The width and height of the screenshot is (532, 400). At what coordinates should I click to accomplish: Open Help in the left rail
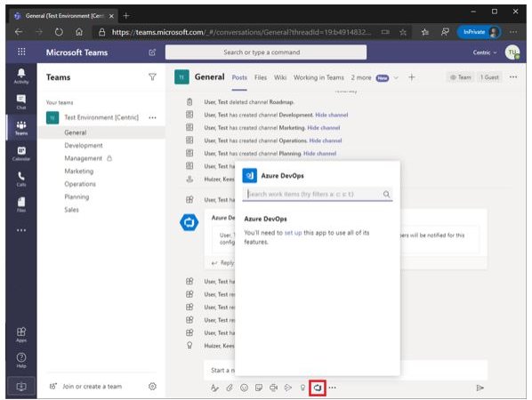pos(21,360)
